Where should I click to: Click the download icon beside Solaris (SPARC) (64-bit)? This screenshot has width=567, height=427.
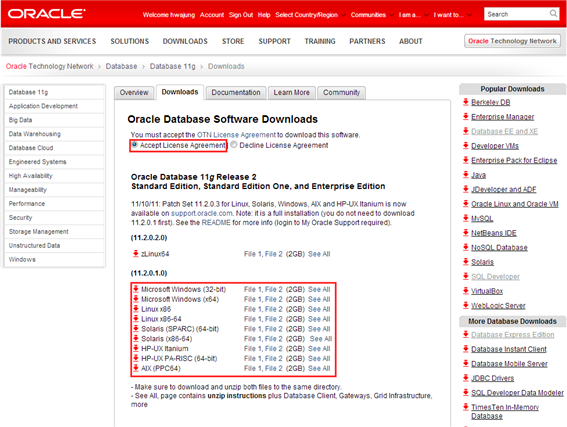click(x=136, y=329)
